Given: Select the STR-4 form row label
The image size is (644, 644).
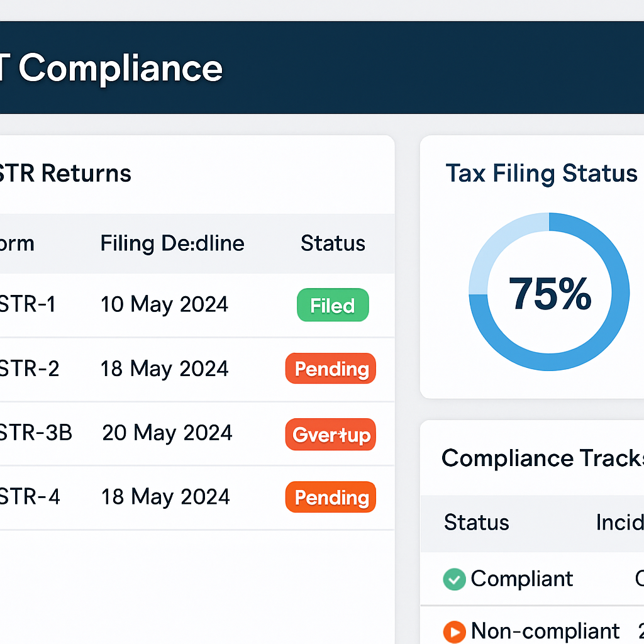Looking at the screenshot, I should click(30, 497).
